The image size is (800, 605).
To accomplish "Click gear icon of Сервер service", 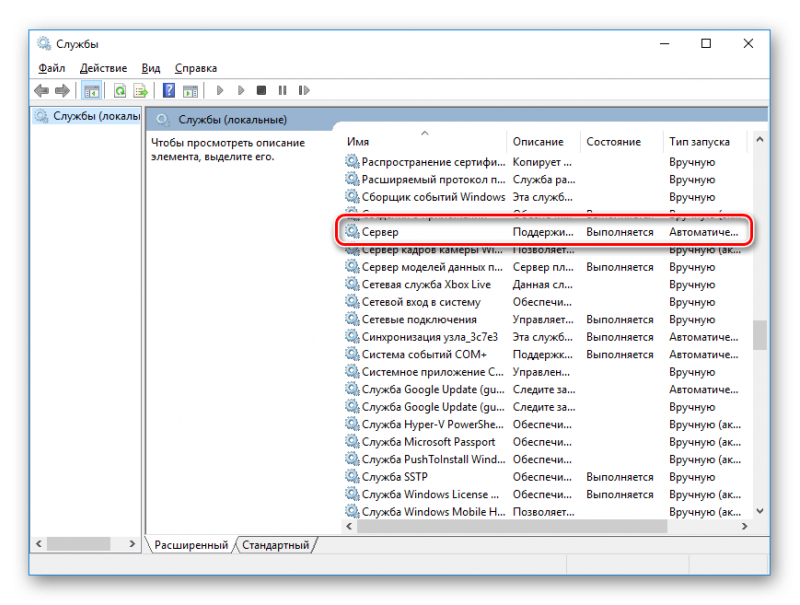I will (352, 232).
